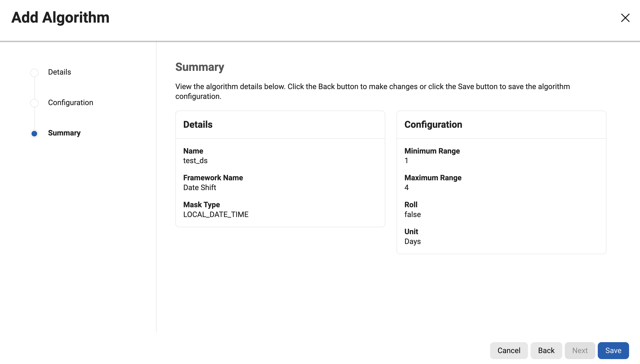
Task: Select the Details step circle
Action: click(34, 73)
